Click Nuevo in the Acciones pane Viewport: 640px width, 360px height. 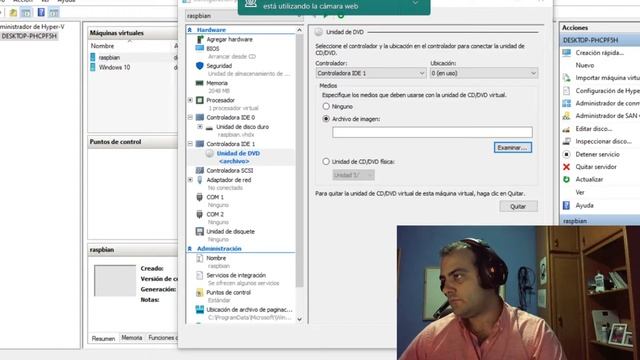tap(584, 65)
